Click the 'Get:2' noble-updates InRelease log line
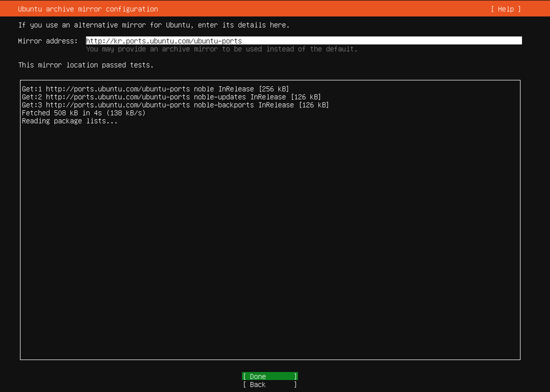The image size is (550, 392). (171, 97)
